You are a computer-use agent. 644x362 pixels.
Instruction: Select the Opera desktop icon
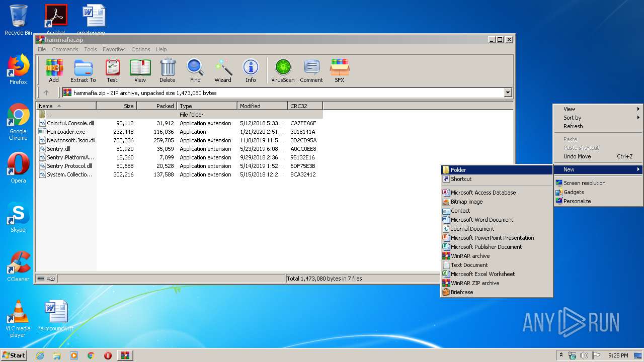click(18, 168)
